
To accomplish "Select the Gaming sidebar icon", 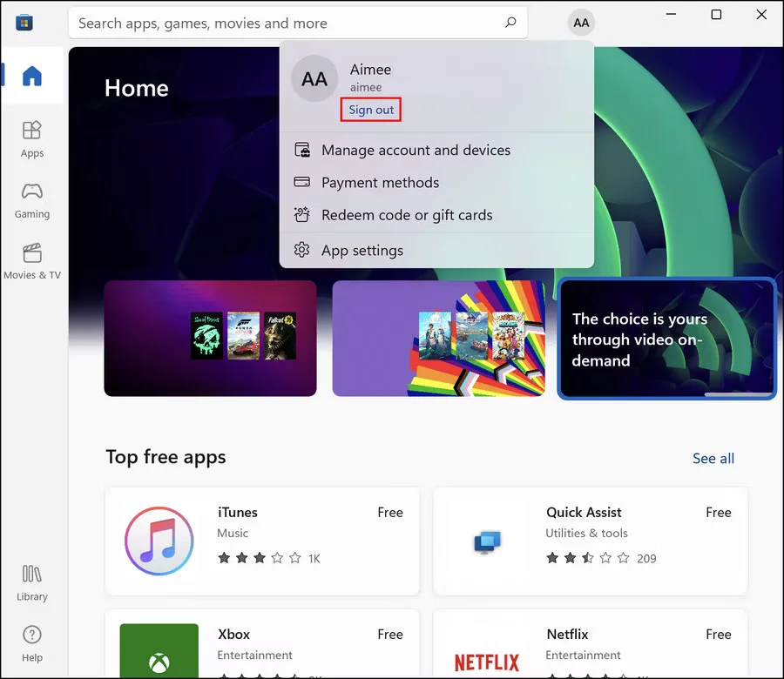I will [32, 200].
